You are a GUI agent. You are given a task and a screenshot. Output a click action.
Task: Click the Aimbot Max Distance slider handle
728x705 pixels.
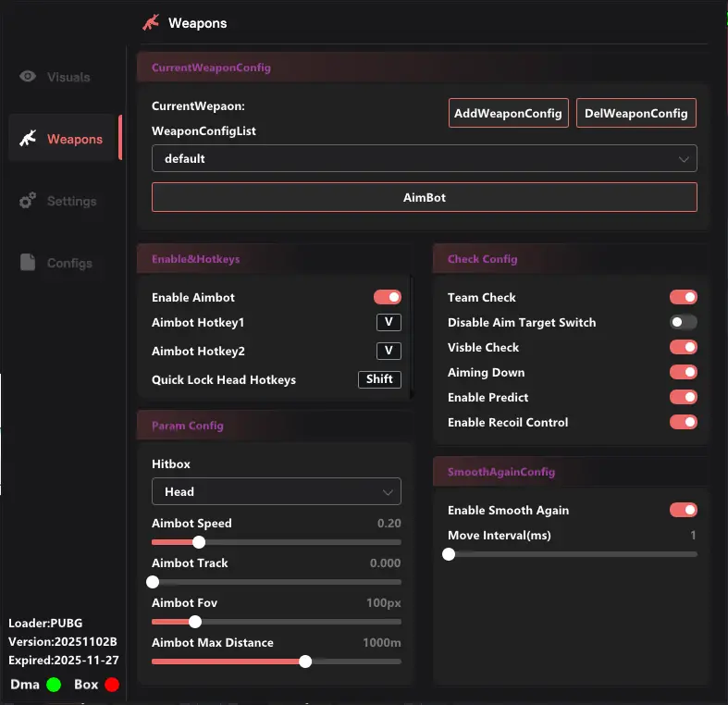[x=305, y=662]
